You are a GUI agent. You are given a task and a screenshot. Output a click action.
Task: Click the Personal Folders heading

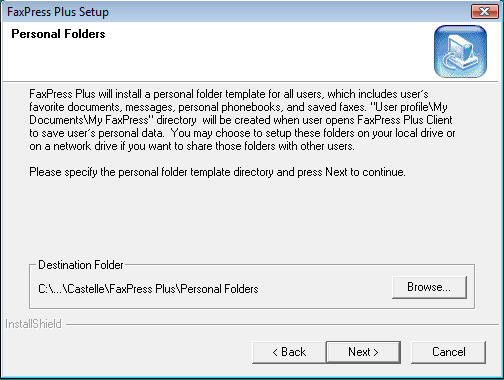coord(58,34)
